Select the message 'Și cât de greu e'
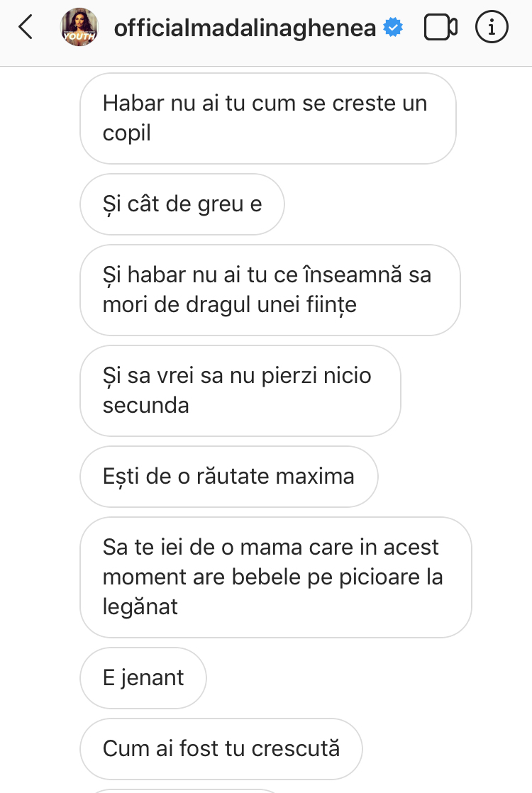This screenshot has width=532, height=793. (182, 204)
